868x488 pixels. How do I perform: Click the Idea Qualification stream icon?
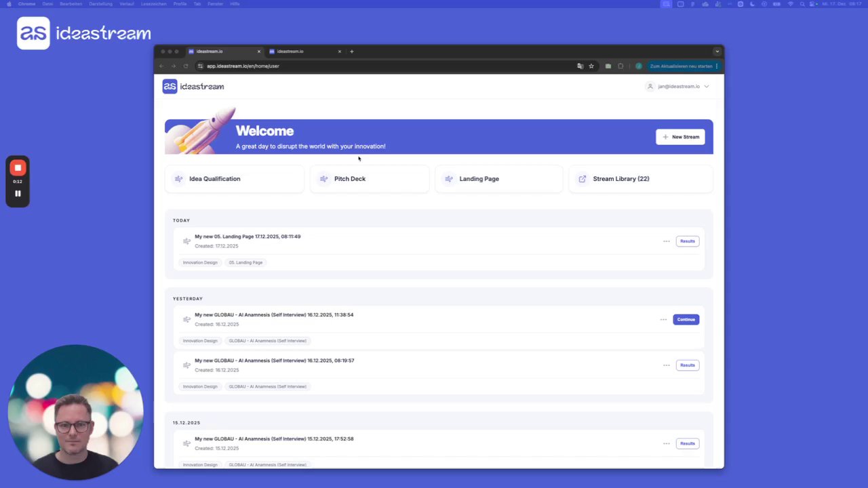[x=179, y=179]
